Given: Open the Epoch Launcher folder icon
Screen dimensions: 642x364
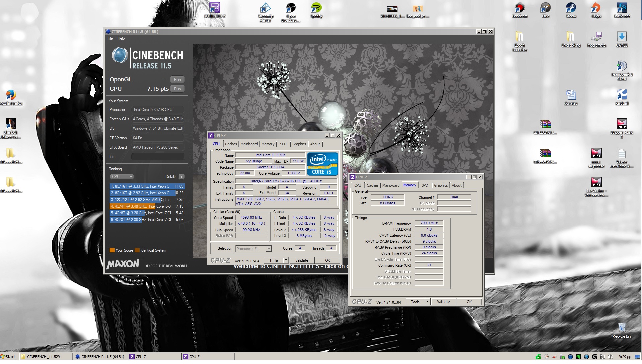Looking at the screenshot, I should coord(520,41).
